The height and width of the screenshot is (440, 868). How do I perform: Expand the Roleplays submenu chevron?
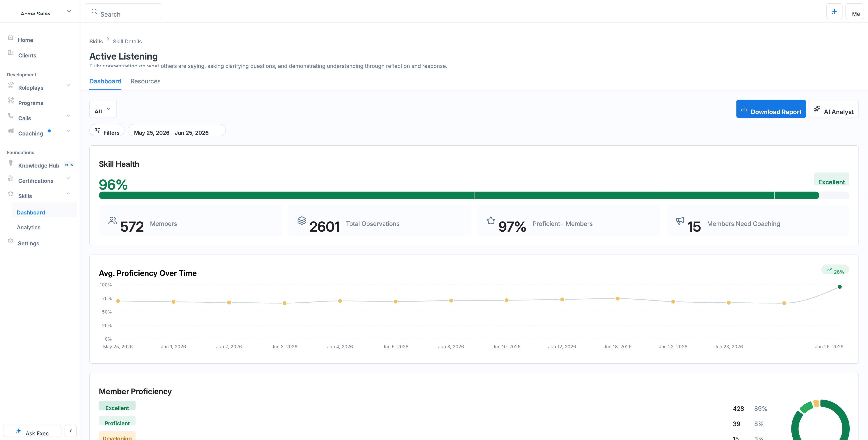[68, 85]
